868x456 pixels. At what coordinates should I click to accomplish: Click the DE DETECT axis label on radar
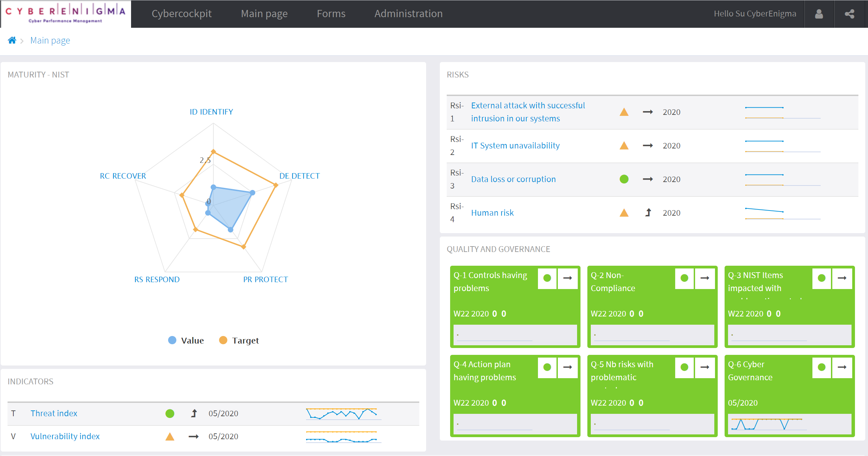[x=299, y=176]
